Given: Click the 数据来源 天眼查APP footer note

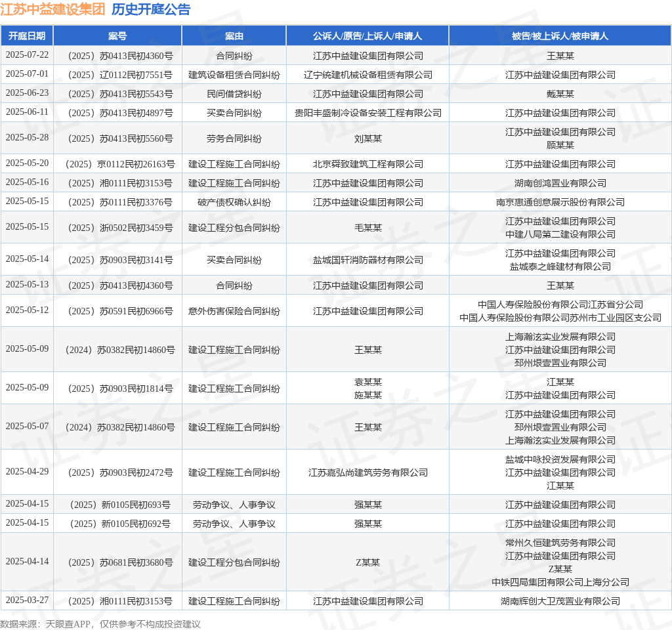Looking at the screenshot, I should click(100, 624).
